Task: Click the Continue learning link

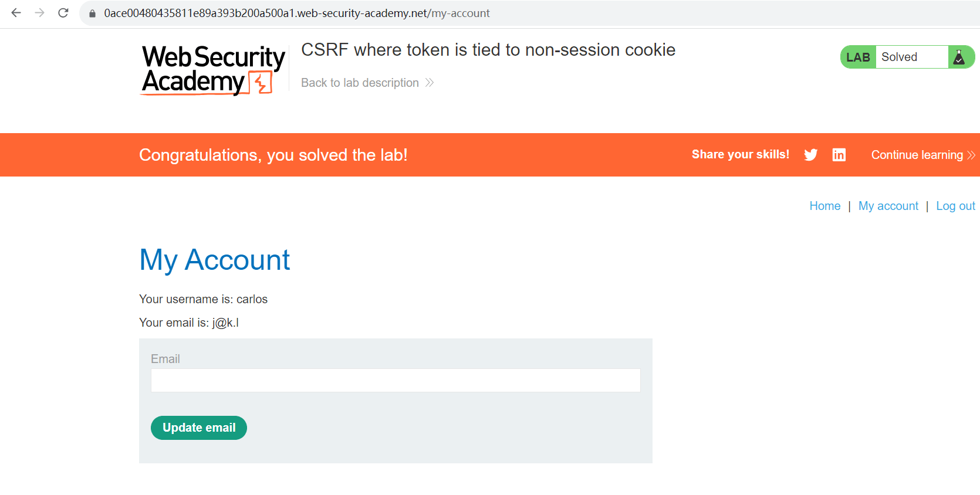Action: click(917, 155)
